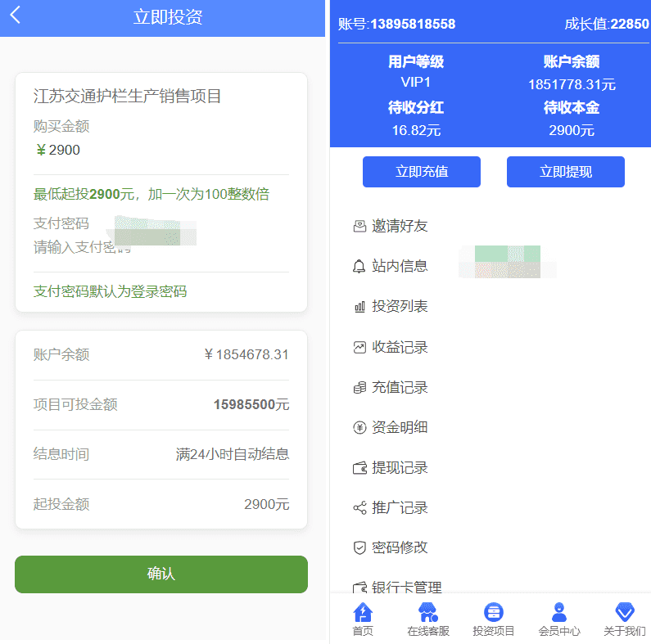The height and width of the screenshot is (644, 651).
Task: Select 资金明细 from the menu list
Action: click(x=400, y=427)
